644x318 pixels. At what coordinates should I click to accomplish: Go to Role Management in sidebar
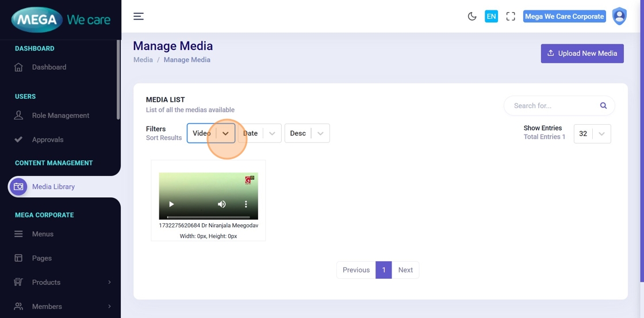60,116
